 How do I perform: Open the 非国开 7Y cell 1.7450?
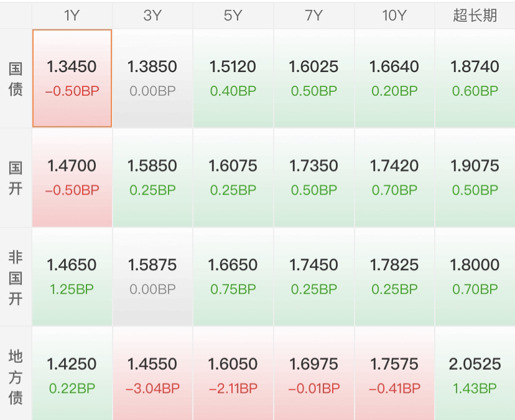[x=313, y=276]
